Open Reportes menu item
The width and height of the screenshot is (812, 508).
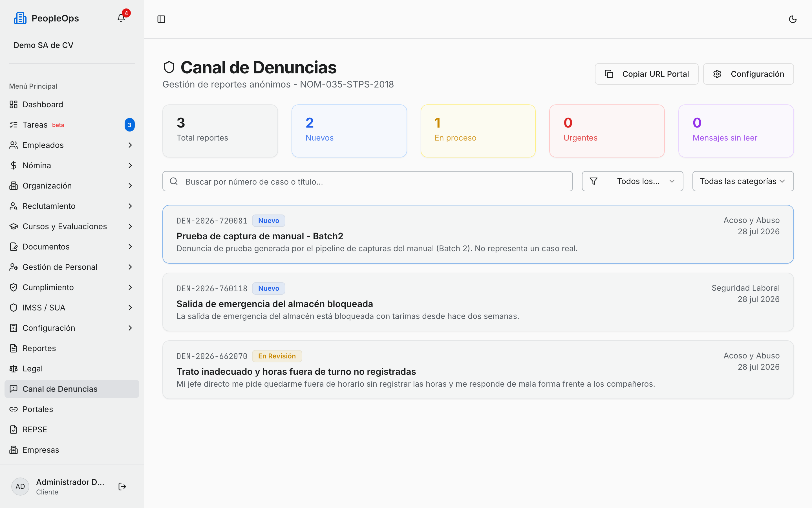point(72,349)
